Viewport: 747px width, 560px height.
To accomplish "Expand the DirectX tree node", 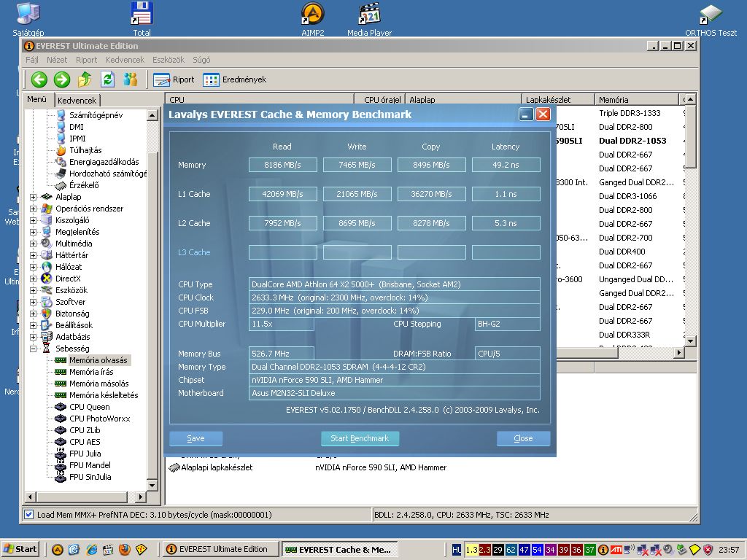I will pos(33,279).
